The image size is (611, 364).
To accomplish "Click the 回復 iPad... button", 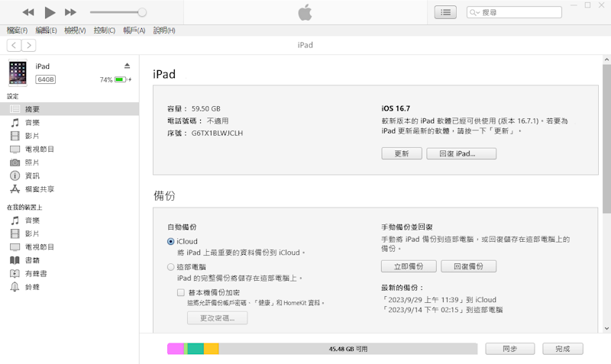I will click(x=461, y=154).
